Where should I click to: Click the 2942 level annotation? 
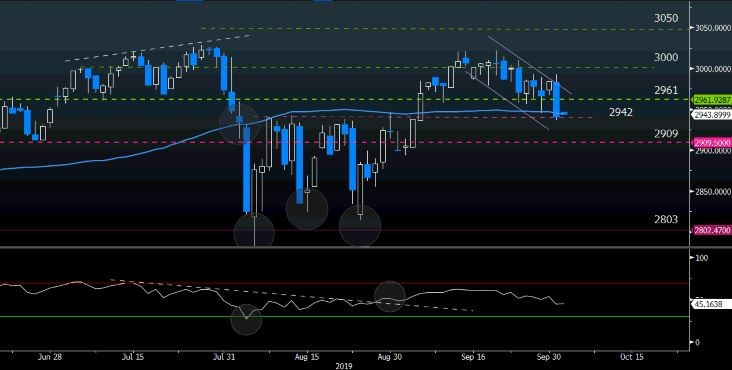pos(621,112)
